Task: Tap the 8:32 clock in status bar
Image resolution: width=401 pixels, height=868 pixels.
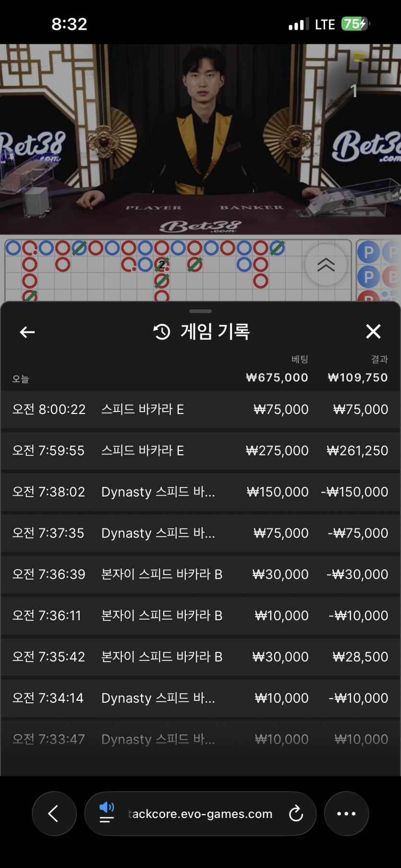Action: click(x=69, y=24)
